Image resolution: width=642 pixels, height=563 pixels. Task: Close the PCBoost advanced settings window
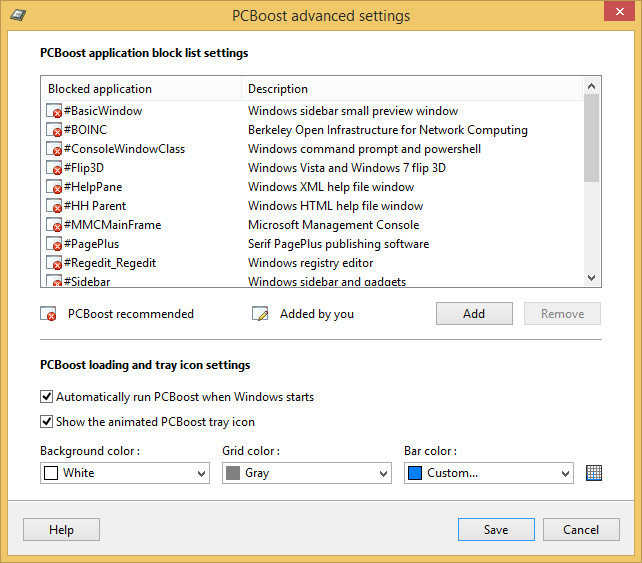point(619,11)
